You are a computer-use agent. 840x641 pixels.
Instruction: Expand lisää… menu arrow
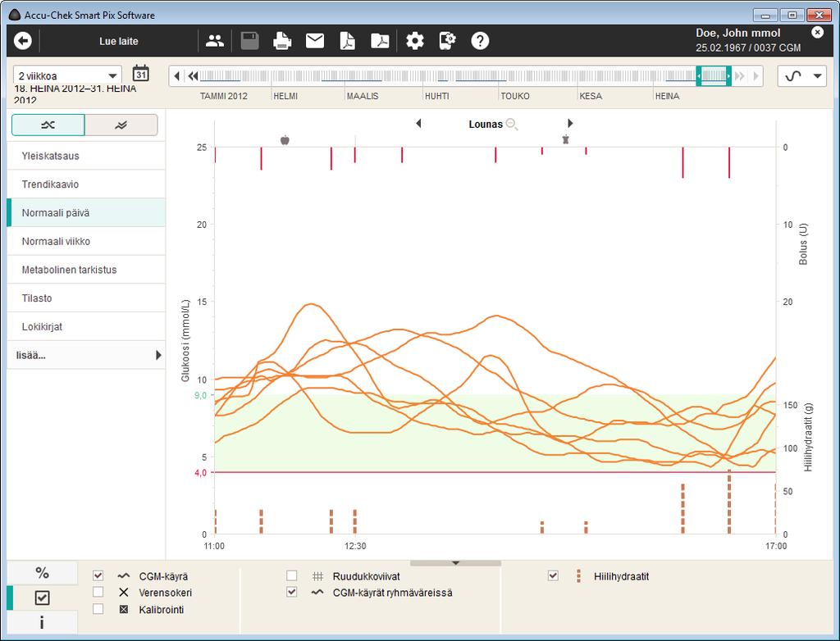(158, 355)
